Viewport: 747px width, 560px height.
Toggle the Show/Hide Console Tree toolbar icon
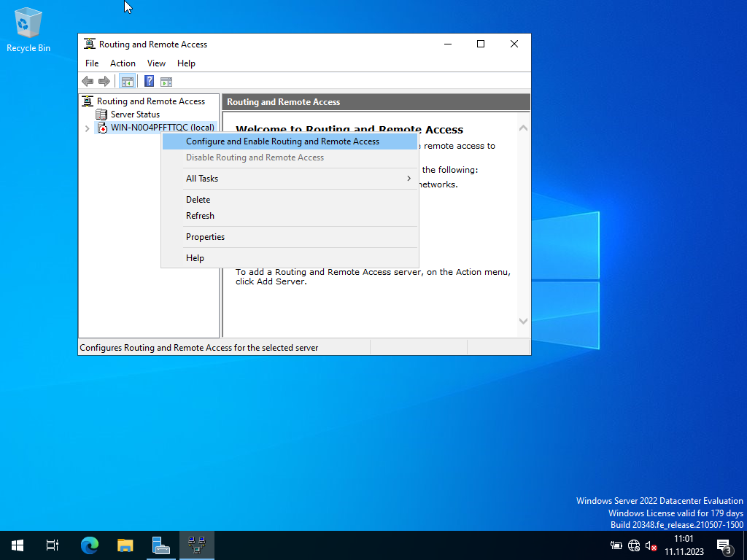pos(127,82)
